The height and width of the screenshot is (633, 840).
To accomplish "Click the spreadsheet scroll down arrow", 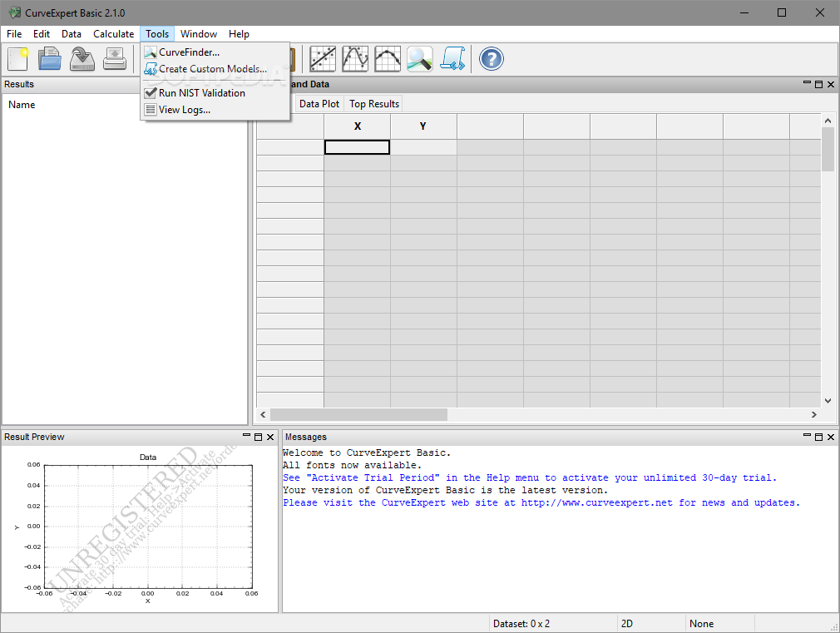I will point(828,400).
